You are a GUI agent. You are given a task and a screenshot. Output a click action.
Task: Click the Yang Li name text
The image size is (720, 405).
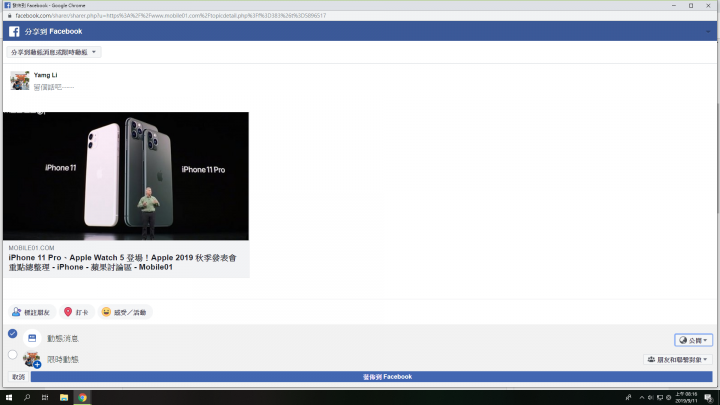coord(45,75)
